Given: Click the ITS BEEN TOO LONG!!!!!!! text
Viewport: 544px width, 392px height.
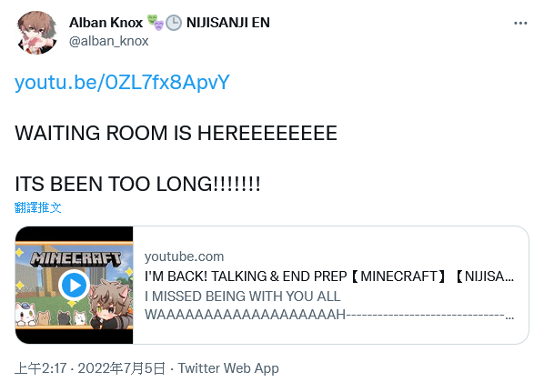Looking at the screenshot, I should click(x=137, y=184).
